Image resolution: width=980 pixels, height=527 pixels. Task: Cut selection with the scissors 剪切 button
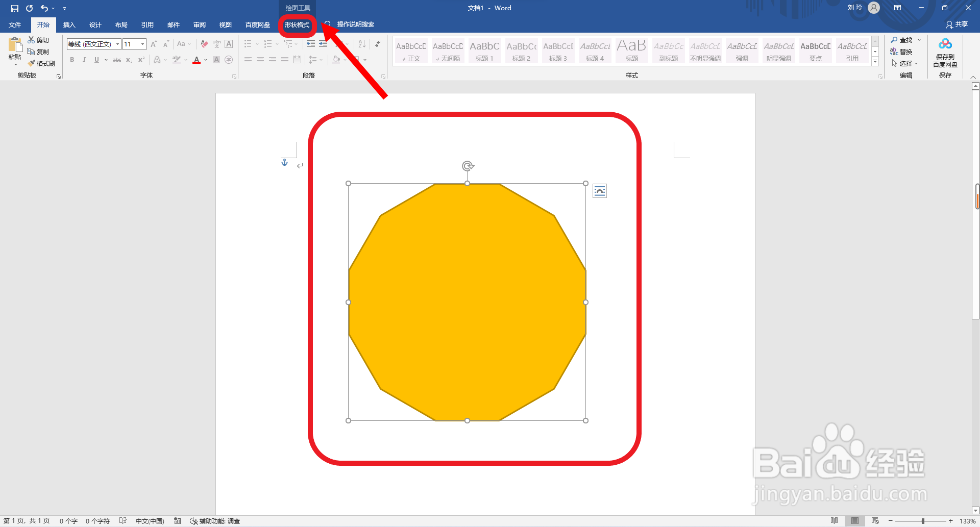tap(39, 40)
